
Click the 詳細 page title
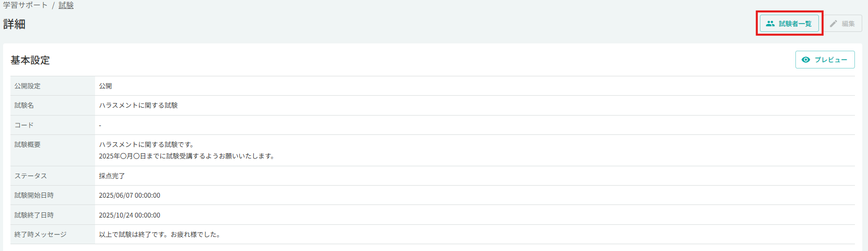[x=14, y=24]
